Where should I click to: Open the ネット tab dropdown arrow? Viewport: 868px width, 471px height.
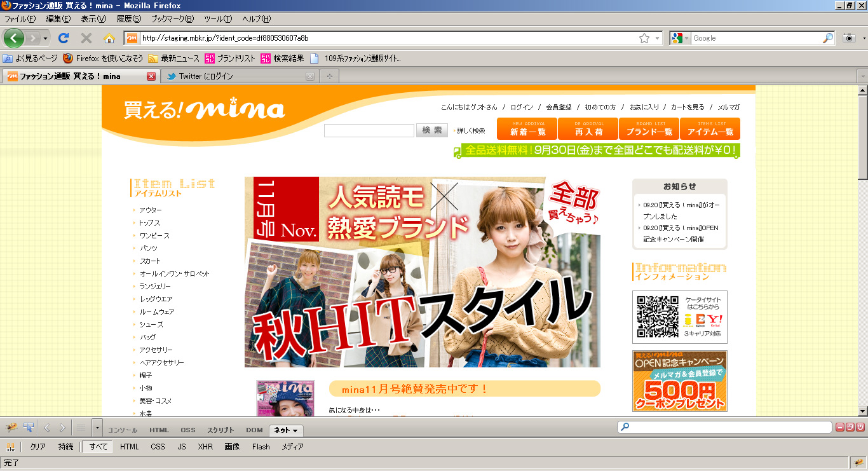pos(295,431)
